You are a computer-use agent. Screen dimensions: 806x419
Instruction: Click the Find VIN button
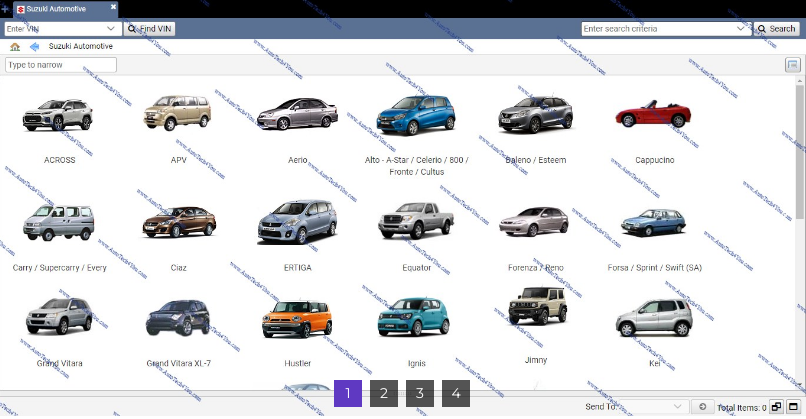[150, 29]
